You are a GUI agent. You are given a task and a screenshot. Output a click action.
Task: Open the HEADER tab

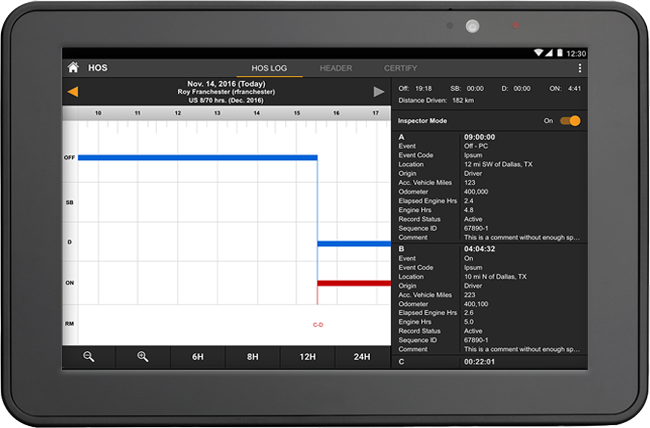(336, 68)
